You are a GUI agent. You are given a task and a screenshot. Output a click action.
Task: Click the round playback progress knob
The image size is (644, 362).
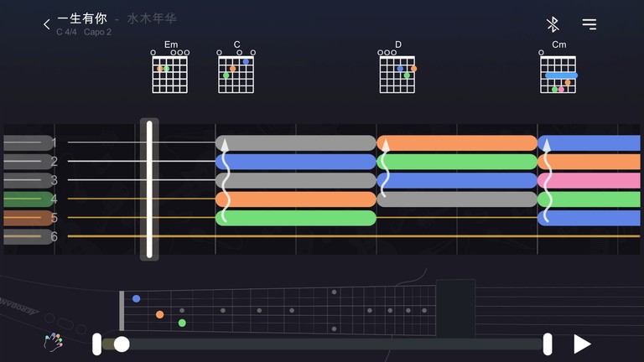(x=122, y=344)
